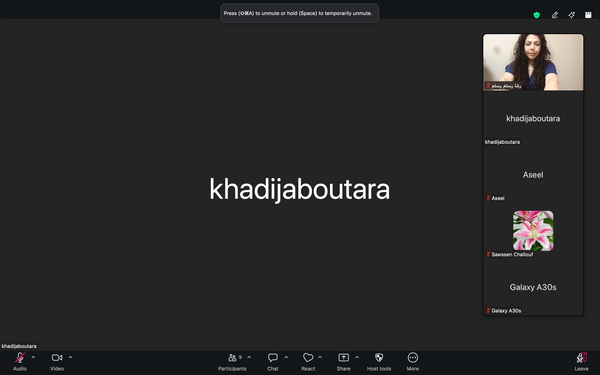Select Sawssen Challouf's flower thumbnail
Image resolution: width=600 pixels, height=375 pixels.
click(533, 231)
